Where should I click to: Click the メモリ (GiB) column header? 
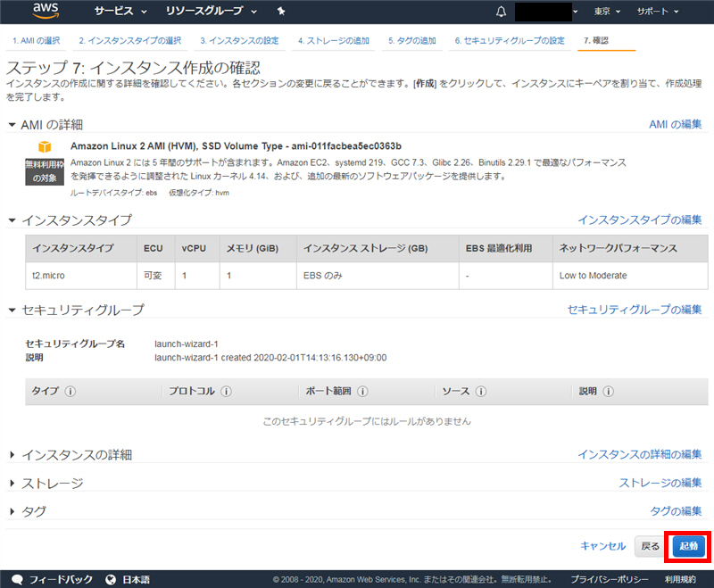coord(258,248)
